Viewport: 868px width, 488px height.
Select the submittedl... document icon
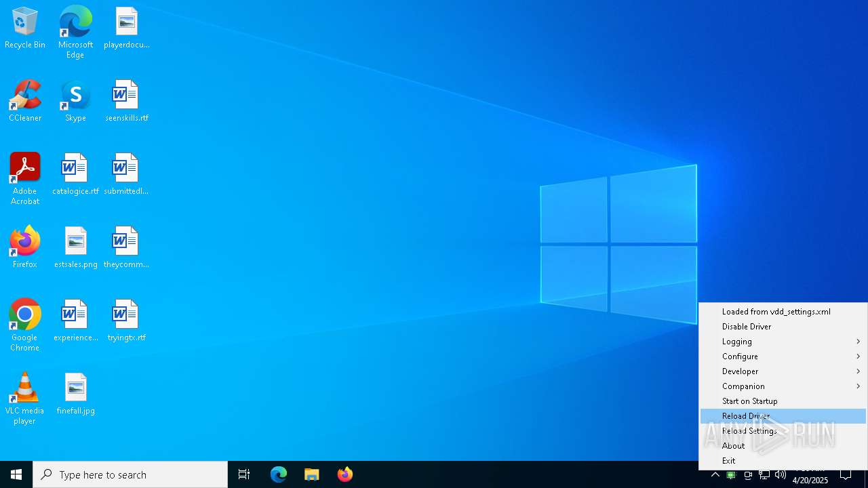[x=126, y=175]
